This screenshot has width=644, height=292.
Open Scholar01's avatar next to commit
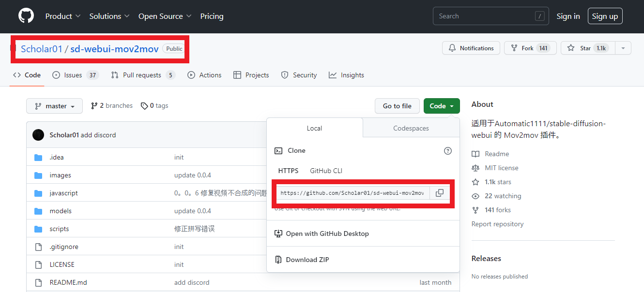[x=38, y=135]
